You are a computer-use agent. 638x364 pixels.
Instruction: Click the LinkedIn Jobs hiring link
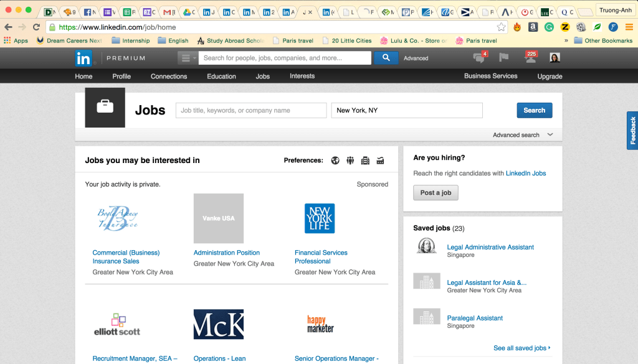click(x=526, y=173)
